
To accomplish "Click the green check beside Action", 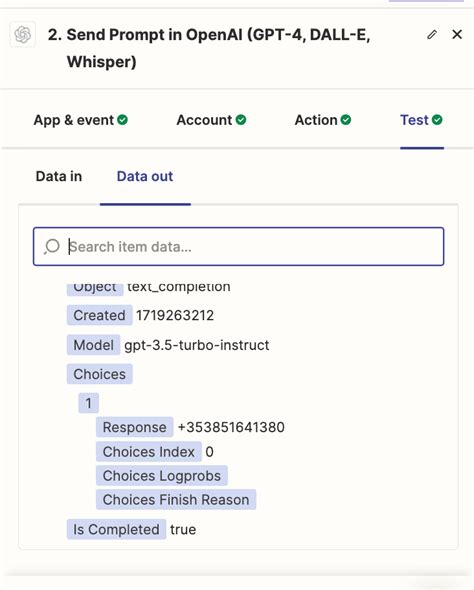I will tap(346, 120).
